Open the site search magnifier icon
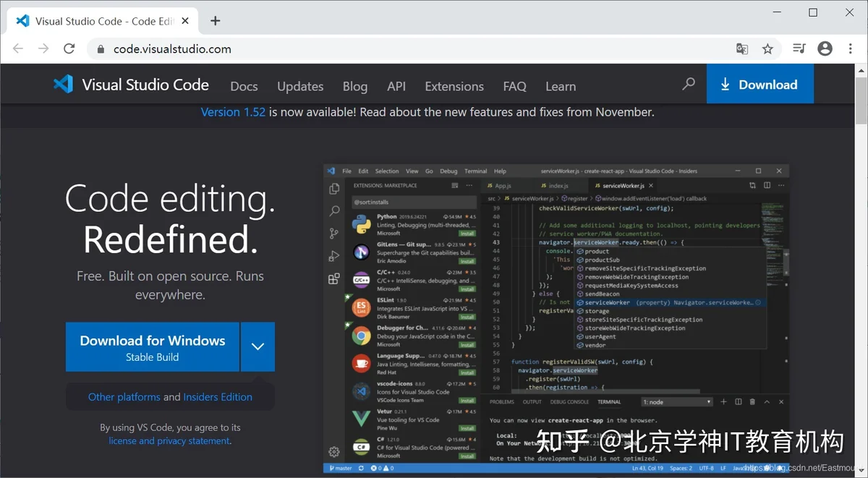 point(689,84)
